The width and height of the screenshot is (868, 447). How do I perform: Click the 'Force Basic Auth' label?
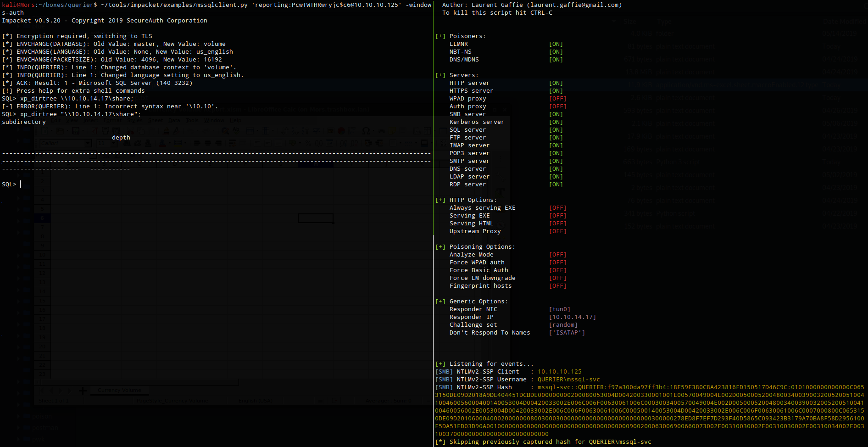point(479,270)
